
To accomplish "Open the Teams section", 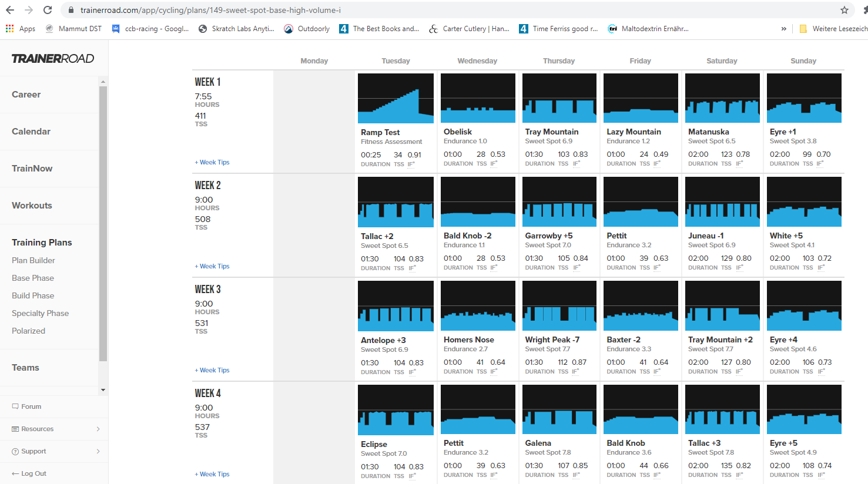I will pos(25,368).
